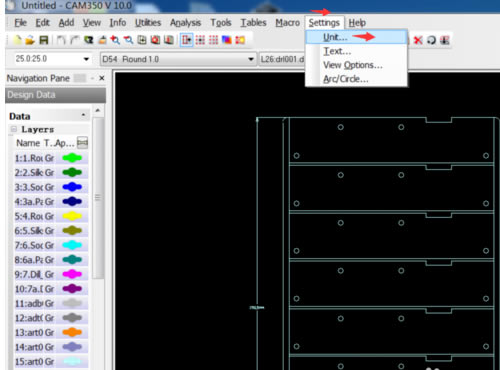
Task: Click the Zoom In magnifier icon
Action: coord(115,40)
